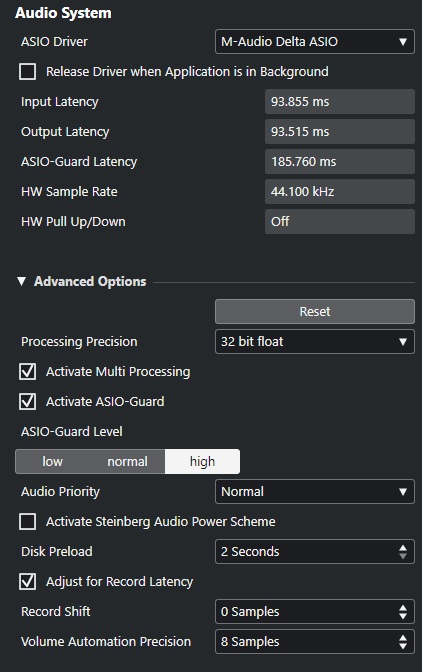Click the HW Sample Rate value 44.100 kHz
The image size is (422, 672).
340,192
